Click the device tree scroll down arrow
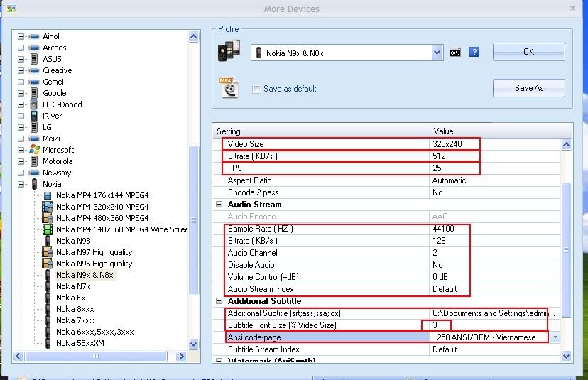588x380 pixels. [193, 344]
